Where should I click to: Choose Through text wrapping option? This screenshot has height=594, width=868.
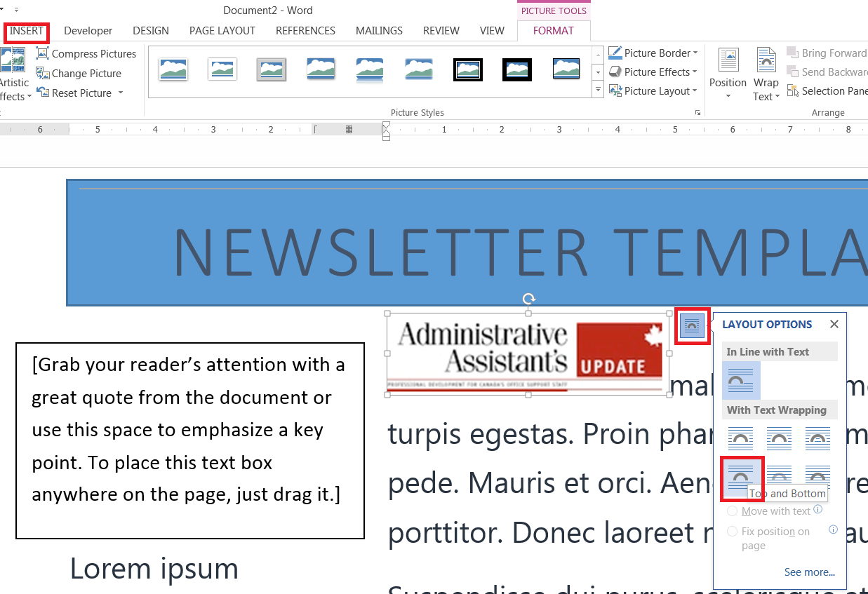click(x=817, y=439)
